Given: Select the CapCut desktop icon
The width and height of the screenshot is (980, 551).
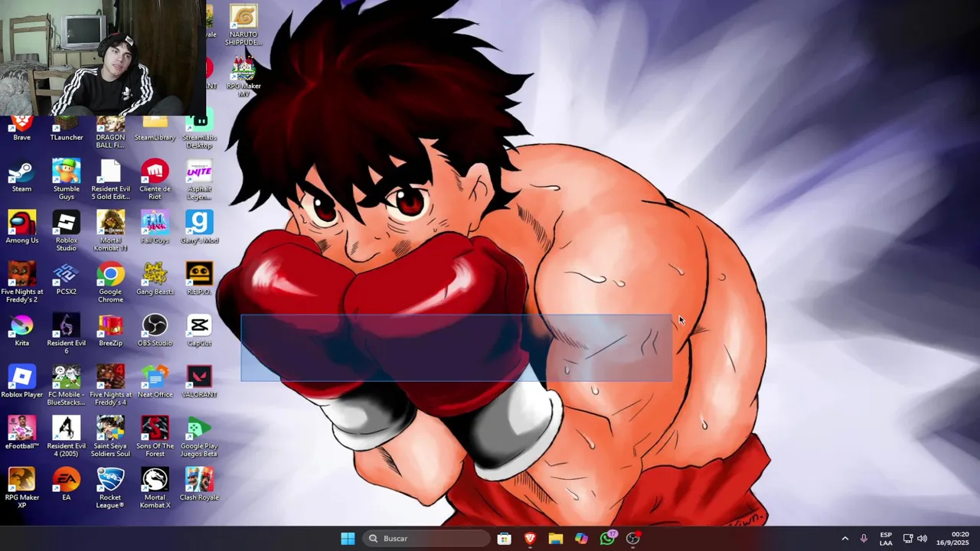Looking at the screenshot, I should click(x=199, y=330).
